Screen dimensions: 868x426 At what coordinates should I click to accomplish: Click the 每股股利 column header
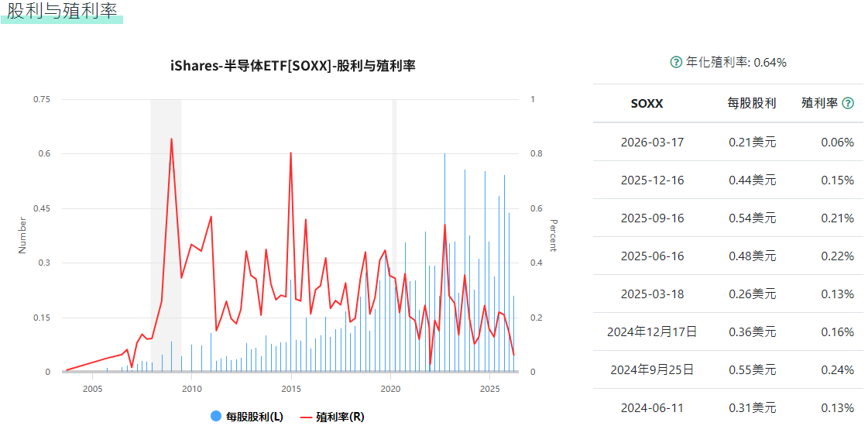pyautogui.click(x=752, y=103)
